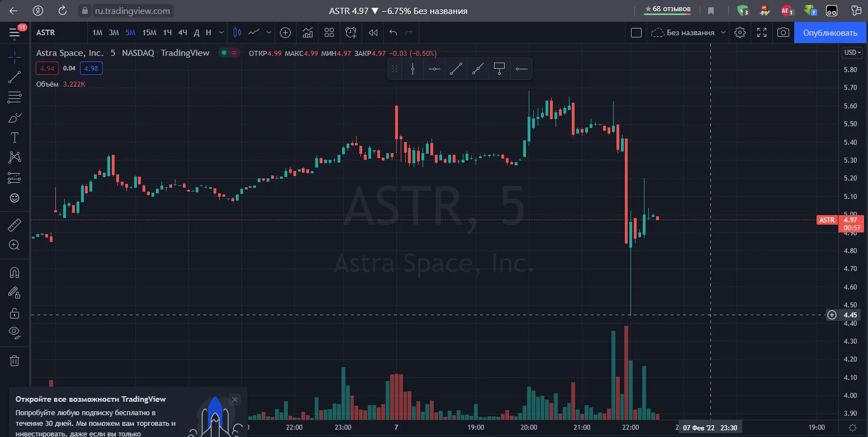
Task: Open the emoji icons tool
Action: point(15,198)
